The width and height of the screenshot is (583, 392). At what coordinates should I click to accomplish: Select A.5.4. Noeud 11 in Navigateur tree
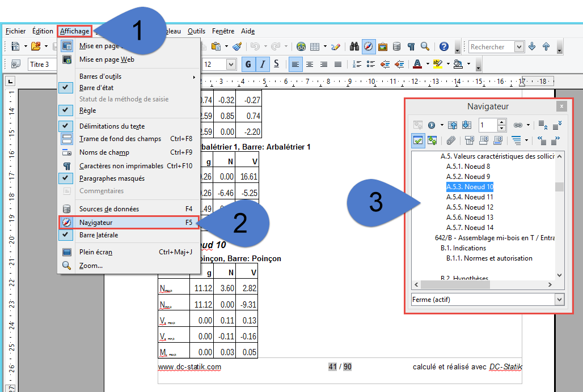pyautogui.click(x=469, y=197)
